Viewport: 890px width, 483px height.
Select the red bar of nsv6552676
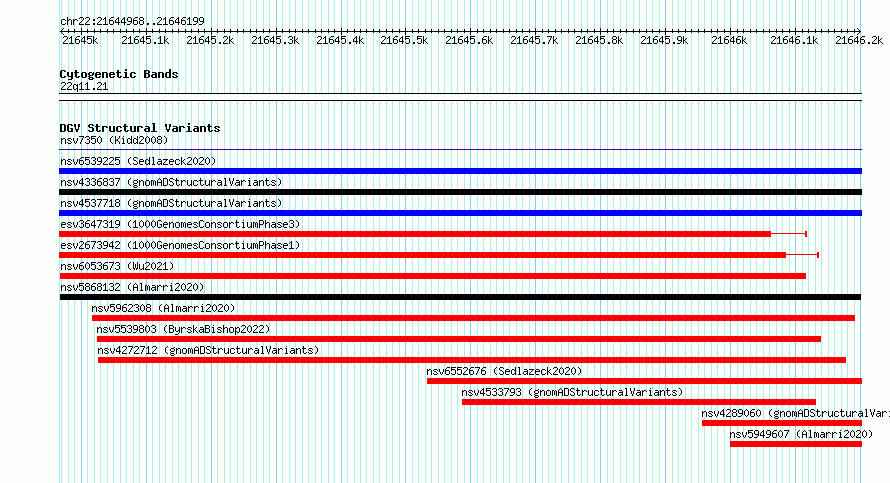[644, 381]
